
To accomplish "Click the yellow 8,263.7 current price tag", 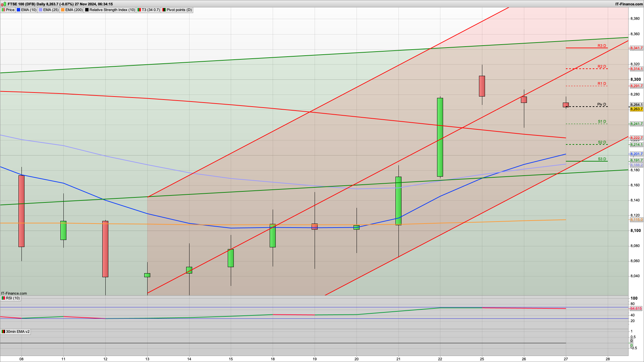I will [x=636, y=109].
